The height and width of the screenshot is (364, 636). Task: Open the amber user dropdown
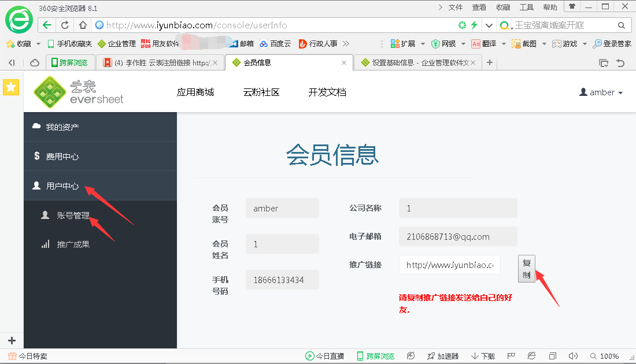point(601,92)
